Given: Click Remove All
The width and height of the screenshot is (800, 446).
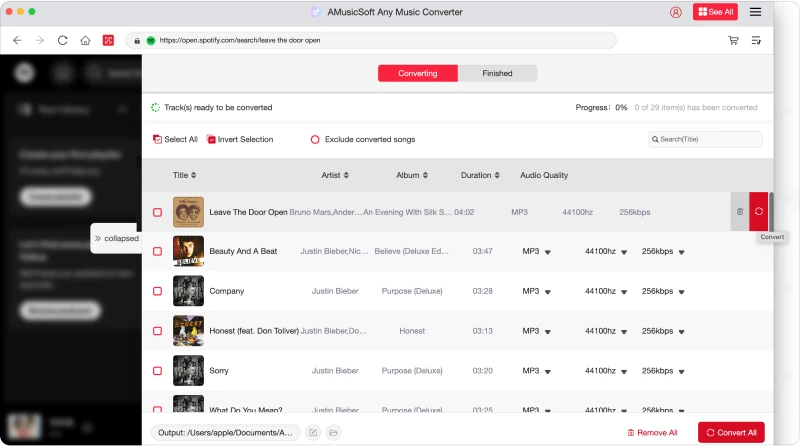Looking at the screenshot, I should click(652, 433).
